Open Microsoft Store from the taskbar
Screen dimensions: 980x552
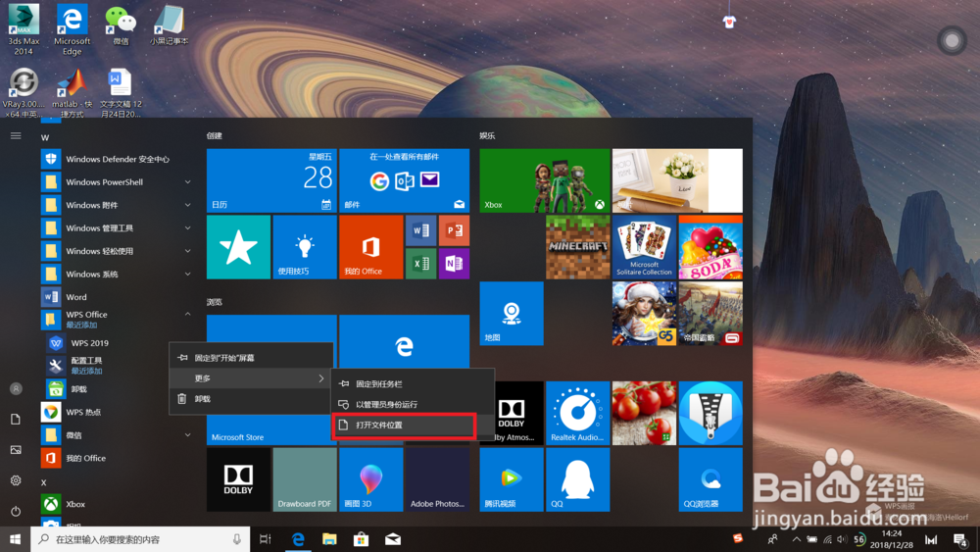(361, 539)
